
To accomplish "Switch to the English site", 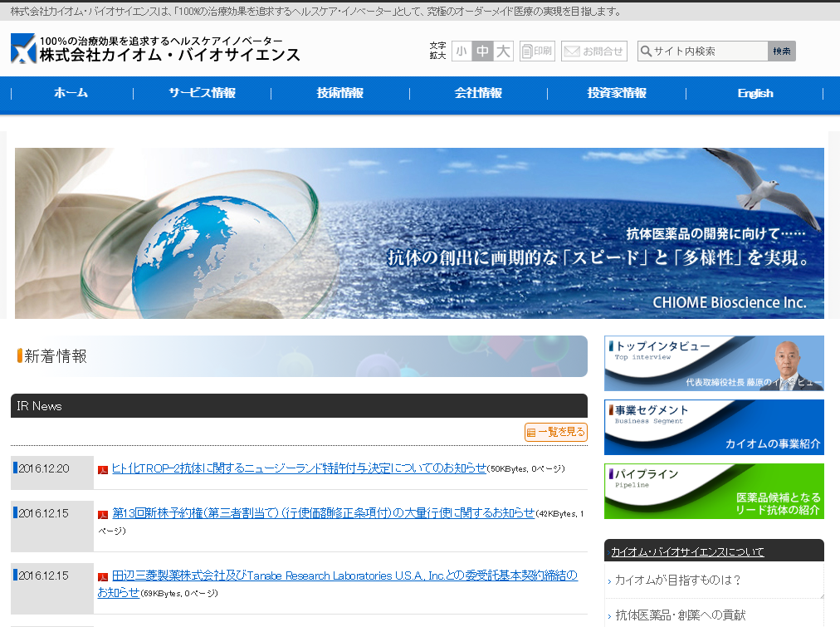I will click(x=755, y=93).
